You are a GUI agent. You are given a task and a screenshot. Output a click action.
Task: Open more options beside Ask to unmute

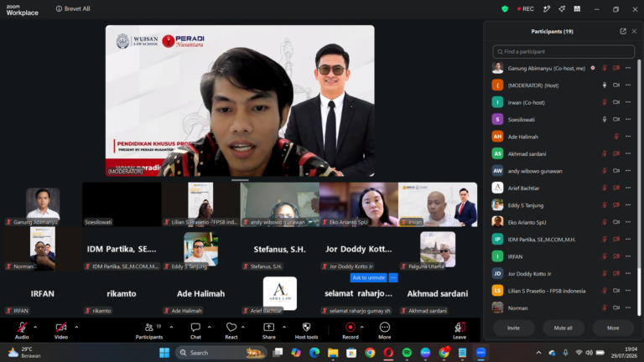coord(393,278)
